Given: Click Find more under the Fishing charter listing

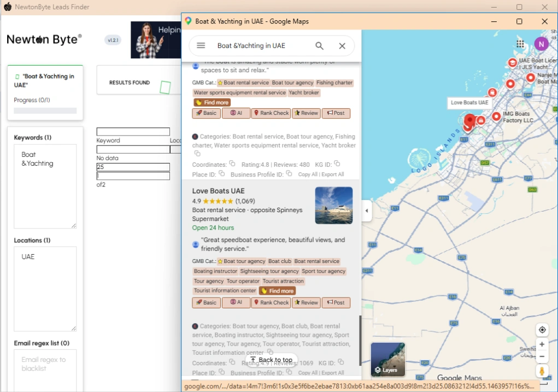Looking at the screenshot, I should (x=212, y=103).
